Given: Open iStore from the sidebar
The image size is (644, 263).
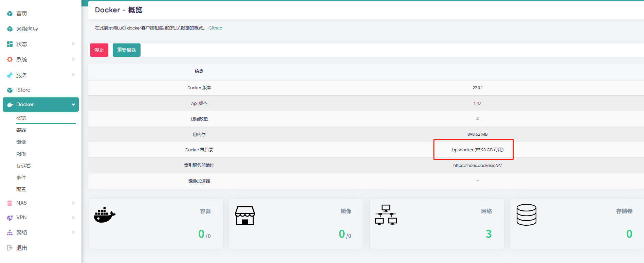Looking at the screenshot, I should [x=23, y=90].
